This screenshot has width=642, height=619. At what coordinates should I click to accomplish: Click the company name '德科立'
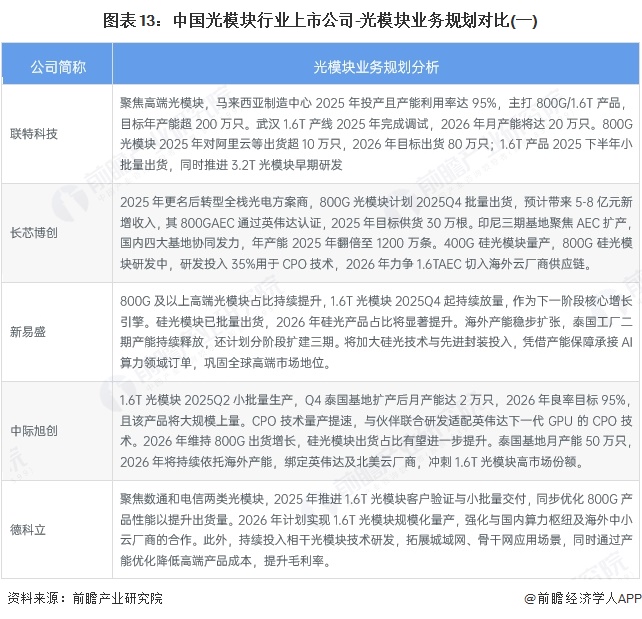coord(27,530)
